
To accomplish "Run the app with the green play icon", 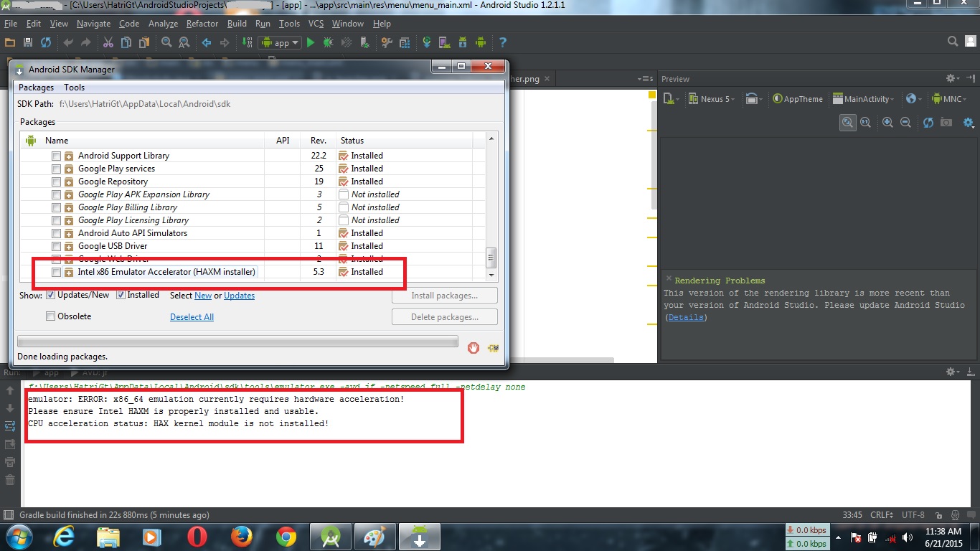I will pos(311,43).
